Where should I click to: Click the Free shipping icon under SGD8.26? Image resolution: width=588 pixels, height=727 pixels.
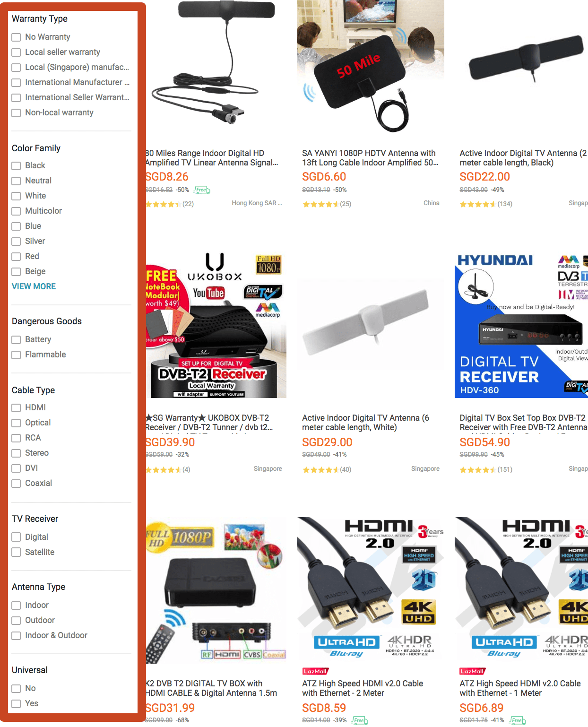point(202,190)
